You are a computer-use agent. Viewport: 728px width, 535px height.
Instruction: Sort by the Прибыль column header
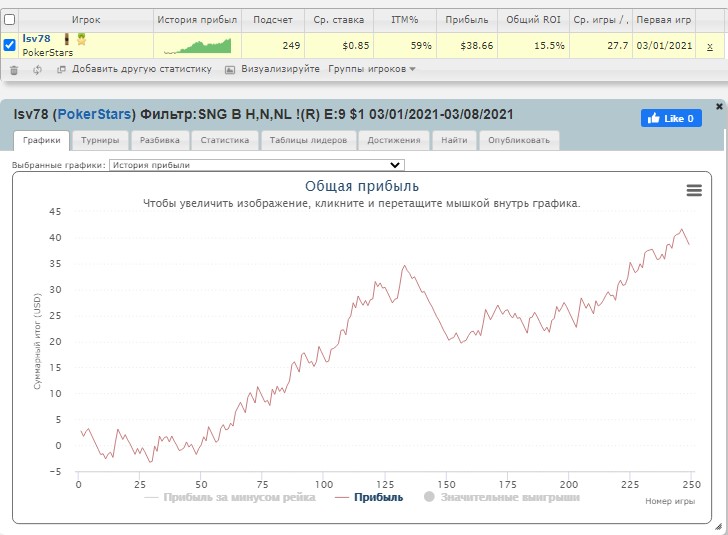[467, 20]
